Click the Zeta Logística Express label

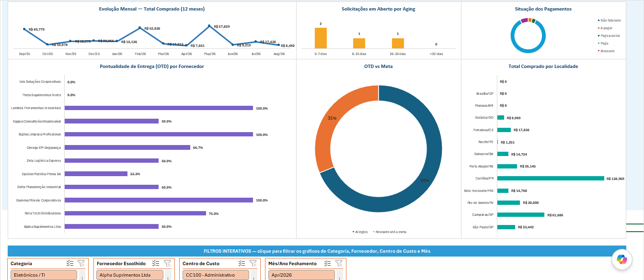click(44, 161)
